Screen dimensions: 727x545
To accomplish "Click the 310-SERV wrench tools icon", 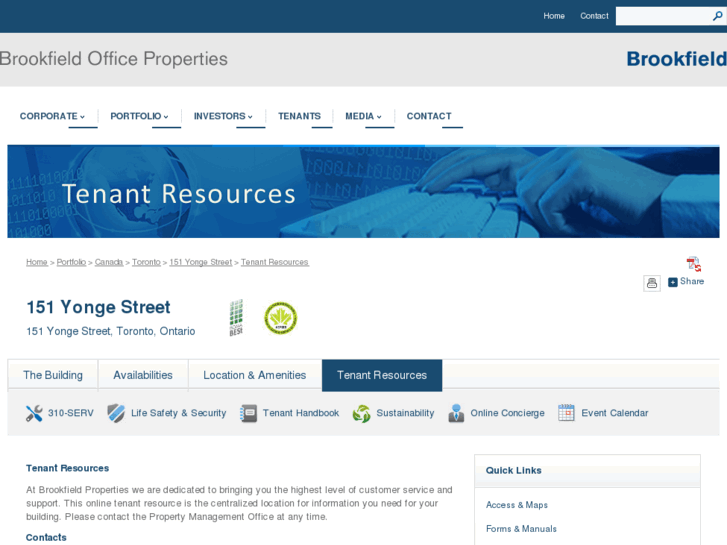I will pos(34,413).
